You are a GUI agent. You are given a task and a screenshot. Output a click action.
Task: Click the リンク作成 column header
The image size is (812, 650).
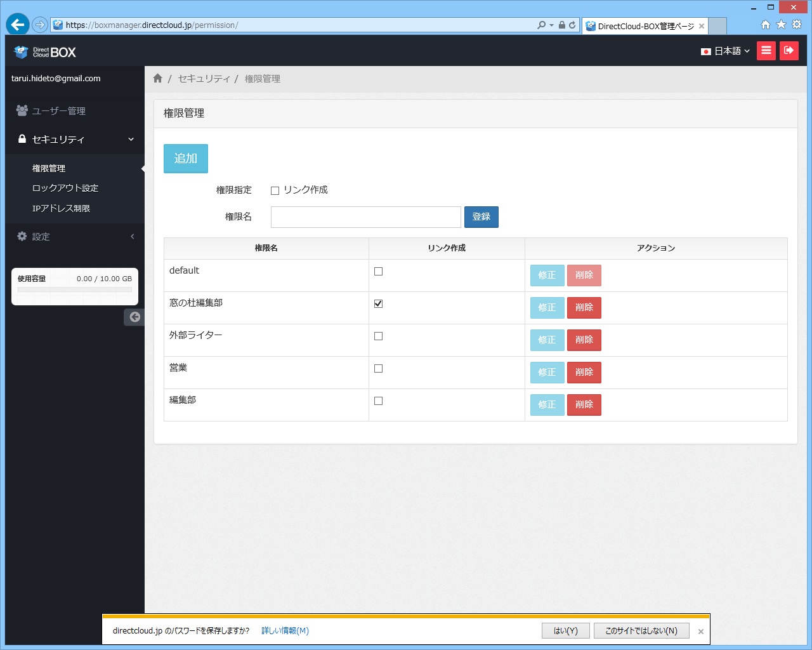click(447, 248)
